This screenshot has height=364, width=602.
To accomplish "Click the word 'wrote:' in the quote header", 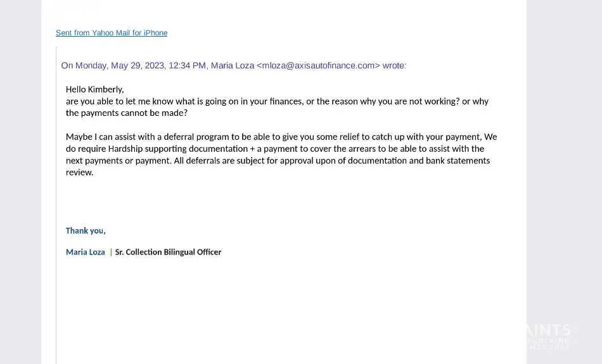I will 394,65.
